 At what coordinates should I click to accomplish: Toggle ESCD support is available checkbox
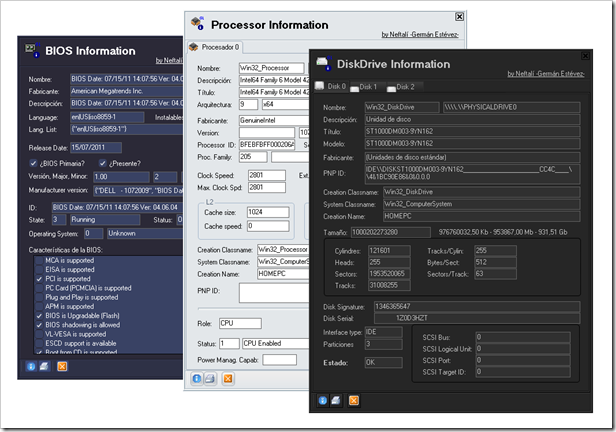39,343
